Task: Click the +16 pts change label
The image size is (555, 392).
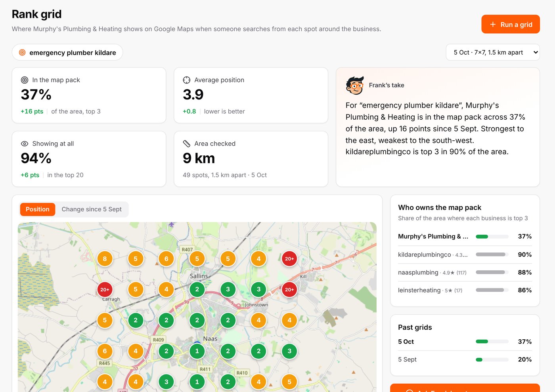Action: point(32,111)
